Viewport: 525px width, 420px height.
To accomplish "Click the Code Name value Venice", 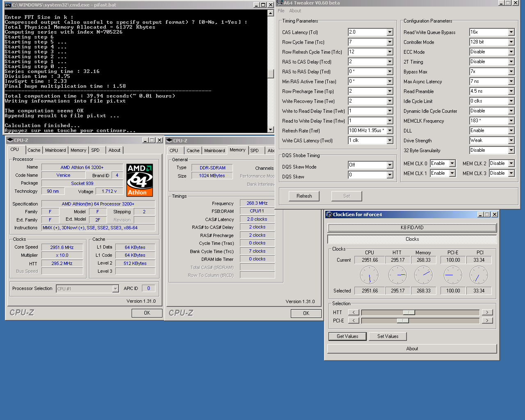I will click(x=63, y=175).
